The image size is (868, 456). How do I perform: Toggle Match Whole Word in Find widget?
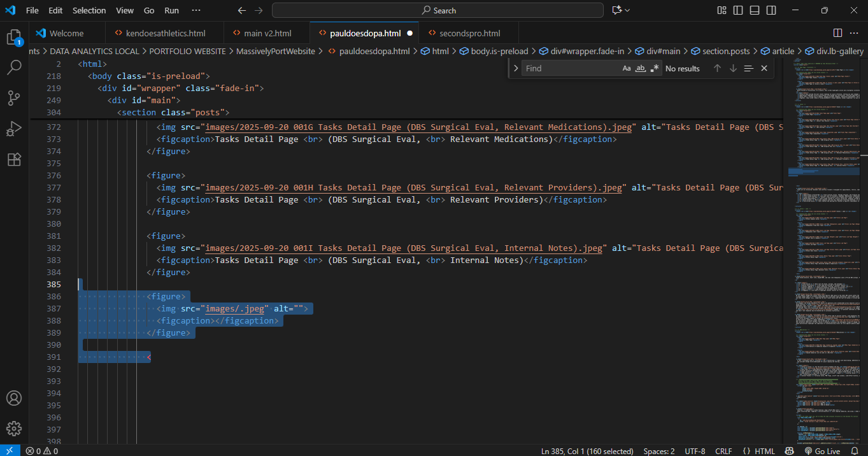[x=641, y=68]
